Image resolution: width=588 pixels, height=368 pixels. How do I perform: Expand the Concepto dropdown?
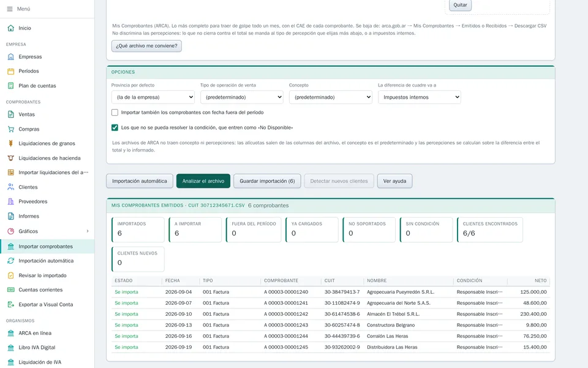(330, 98)
